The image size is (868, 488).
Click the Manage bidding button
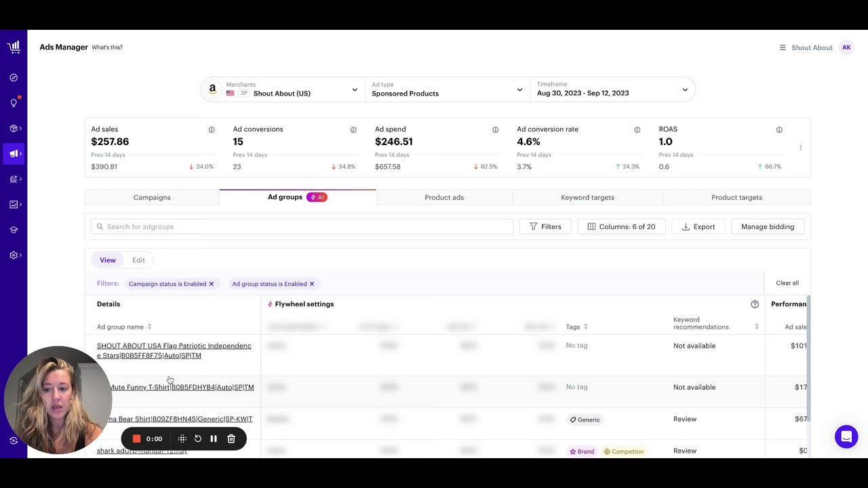(768, 226)
